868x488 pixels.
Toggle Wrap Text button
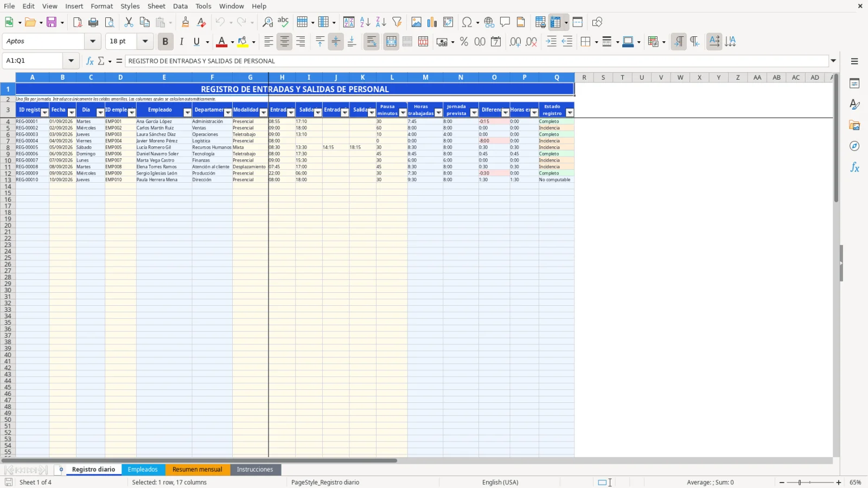click(372, 42)
